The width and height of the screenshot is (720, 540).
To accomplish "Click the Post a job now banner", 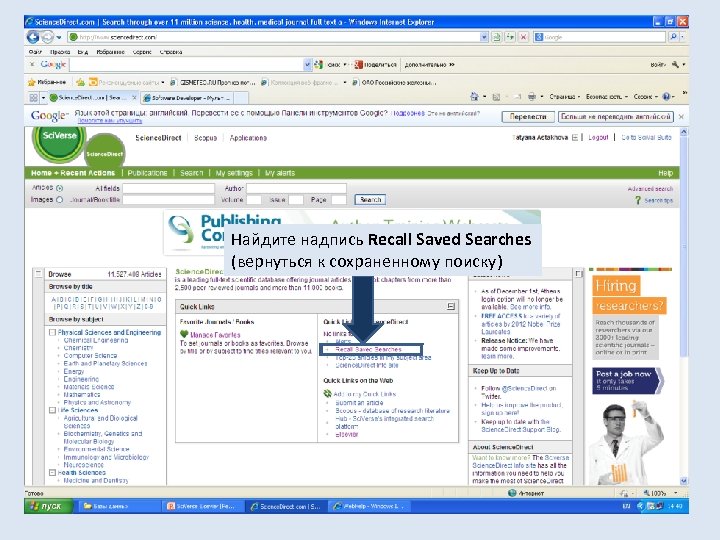I will (628, 380).
